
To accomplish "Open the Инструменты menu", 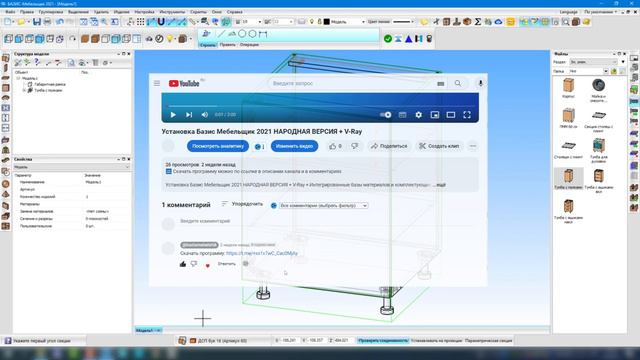I will click(x=172, y=12).
